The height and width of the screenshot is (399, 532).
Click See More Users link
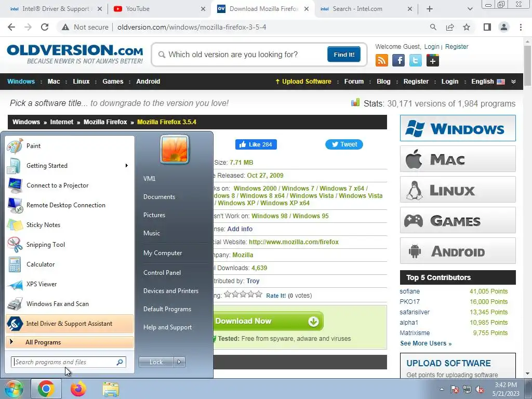pyautogui.click(x=426, y=343)
